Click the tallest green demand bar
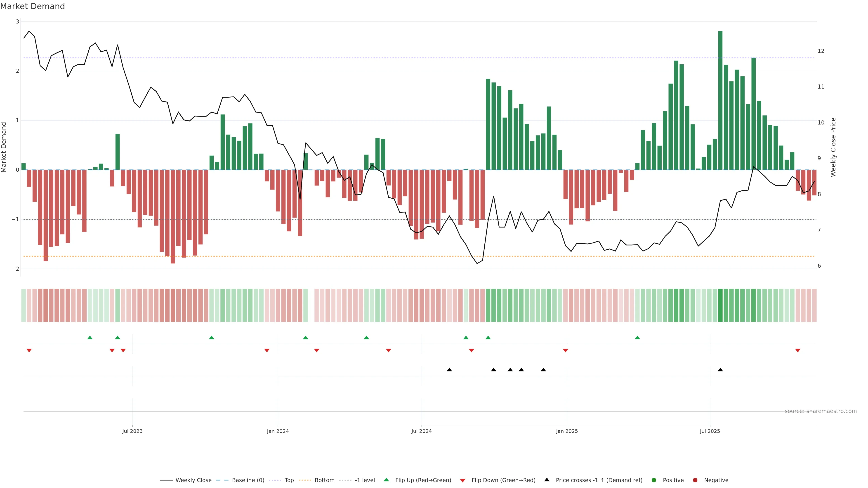 pos(720,101)
